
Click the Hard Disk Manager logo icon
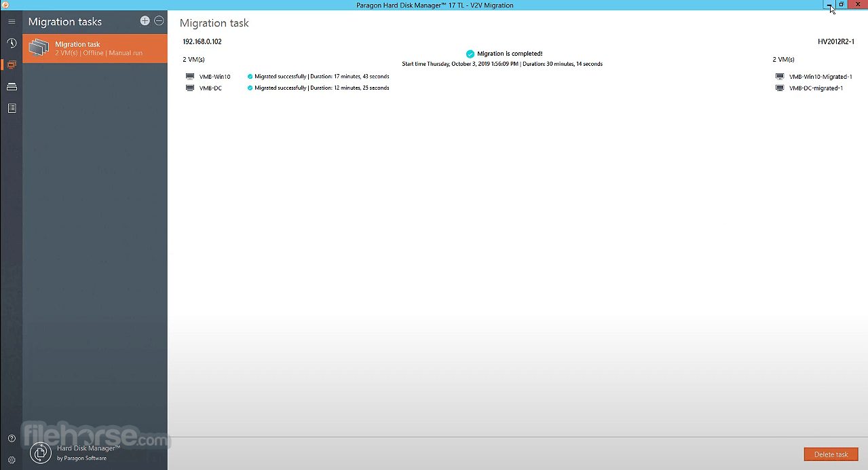[x=41, y=452]
